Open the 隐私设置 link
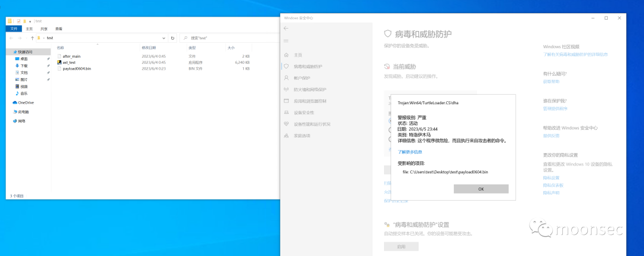Viewport: 644px width, 256px height. point(551,177)
